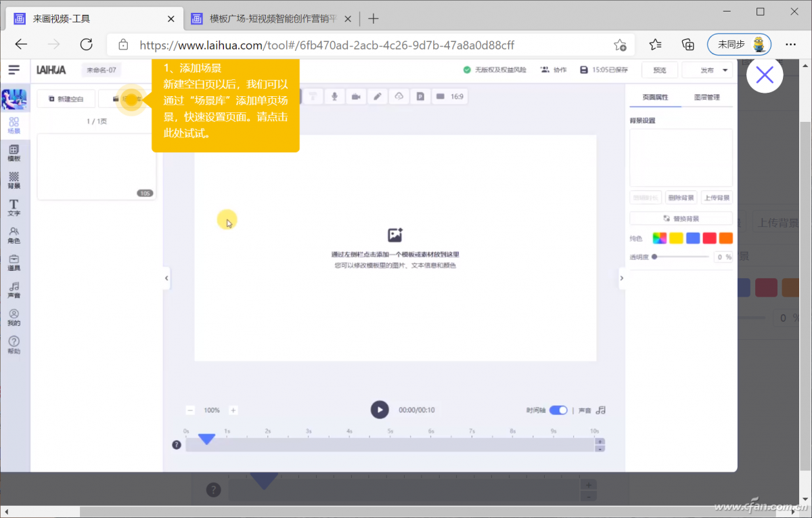
Task: Add page to favorites star icon
Action: 620,45
